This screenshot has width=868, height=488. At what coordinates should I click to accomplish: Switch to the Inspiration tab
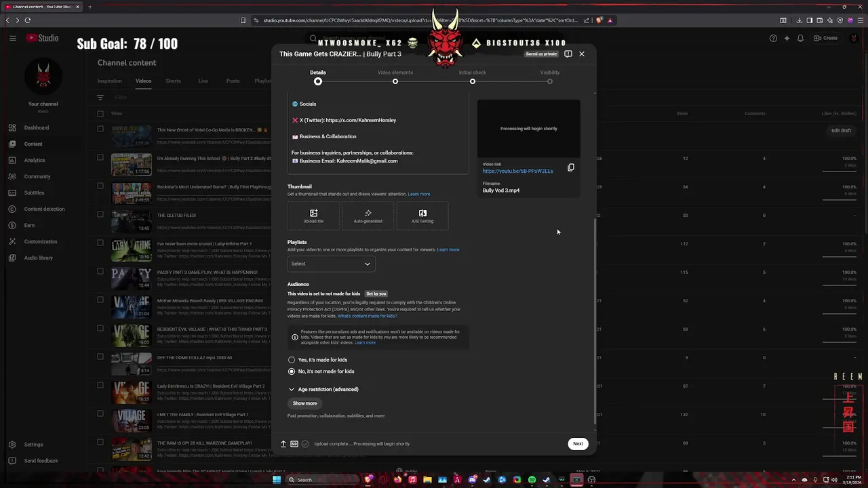point(109,81)
